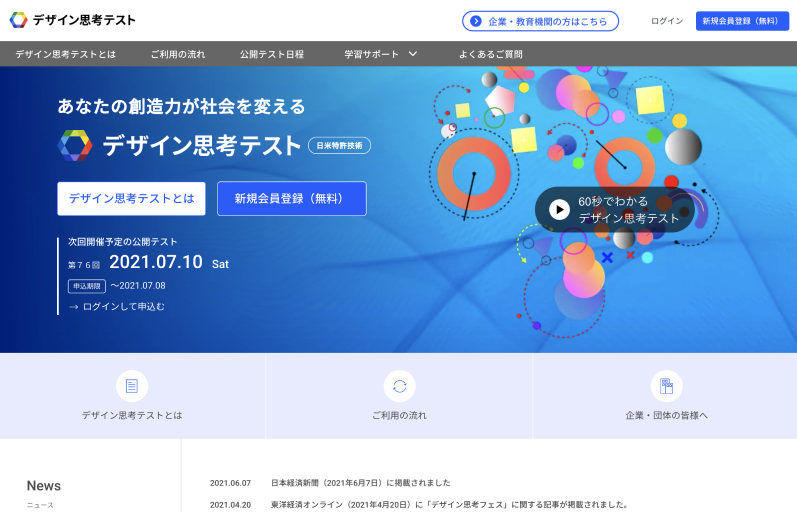Open the 日本経済新聞 news item

click(360, 483)
